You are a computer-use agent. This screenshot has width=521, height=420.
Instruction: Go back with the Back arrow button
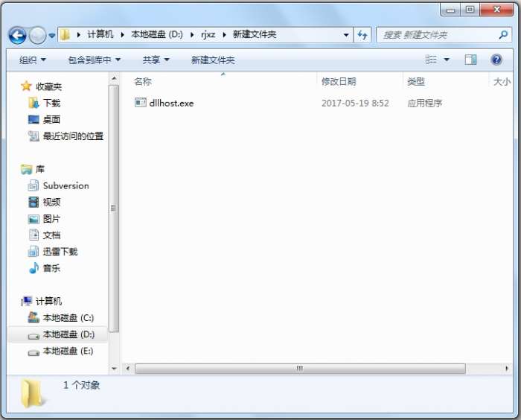(17, 35)
